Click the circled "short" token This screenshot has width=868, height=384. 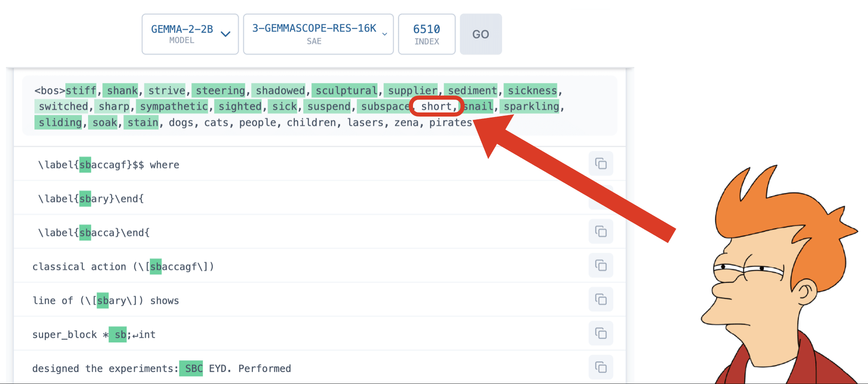[436, 107]
